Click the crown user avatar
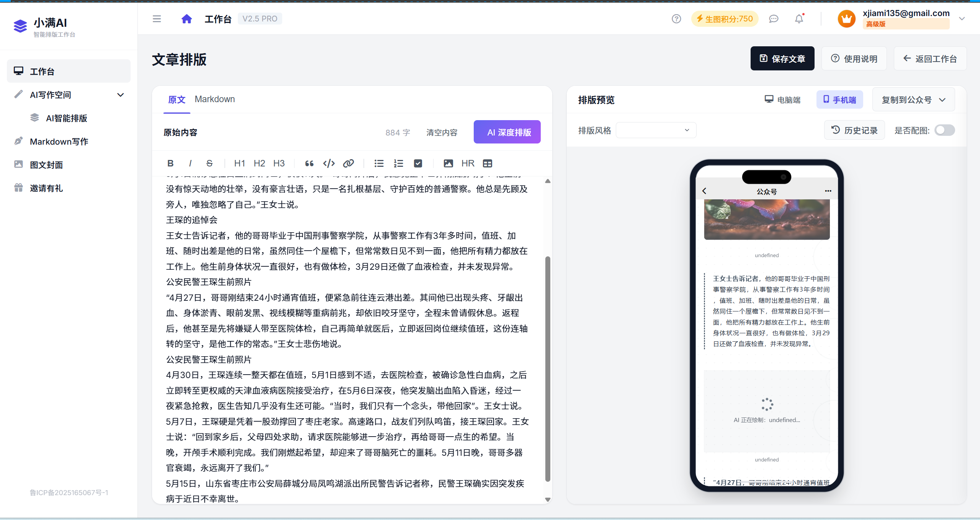The image size is (980, 520). click(x=846, y=19)
